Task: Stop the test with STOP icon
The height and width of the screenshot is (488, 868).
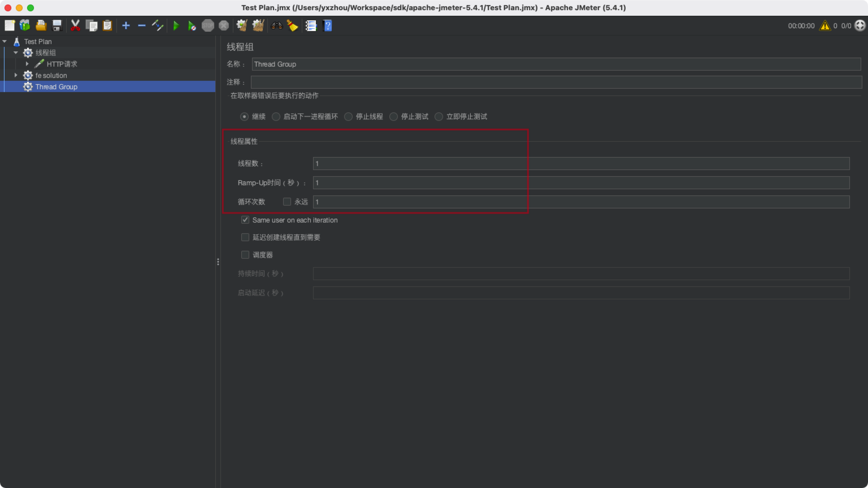Action: click(x=208, y=26)
